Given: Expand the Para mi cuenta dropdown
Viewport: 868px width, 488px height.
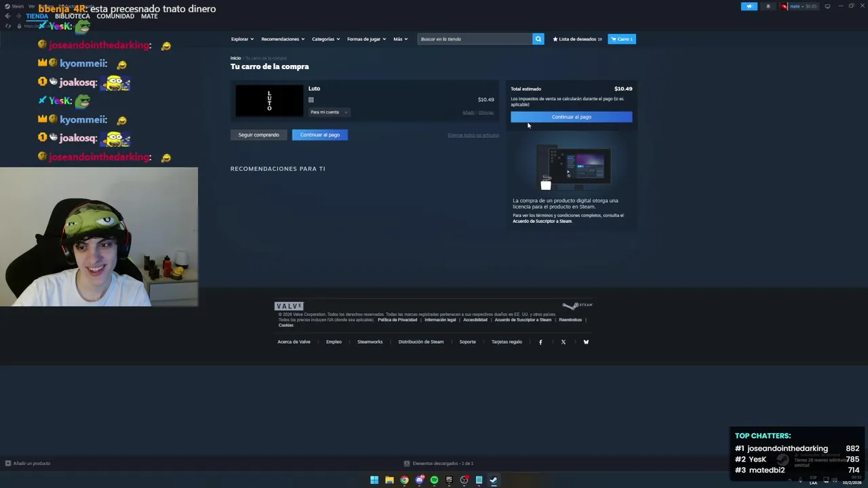Looking at the screenshot, I should tap(329, 113).
